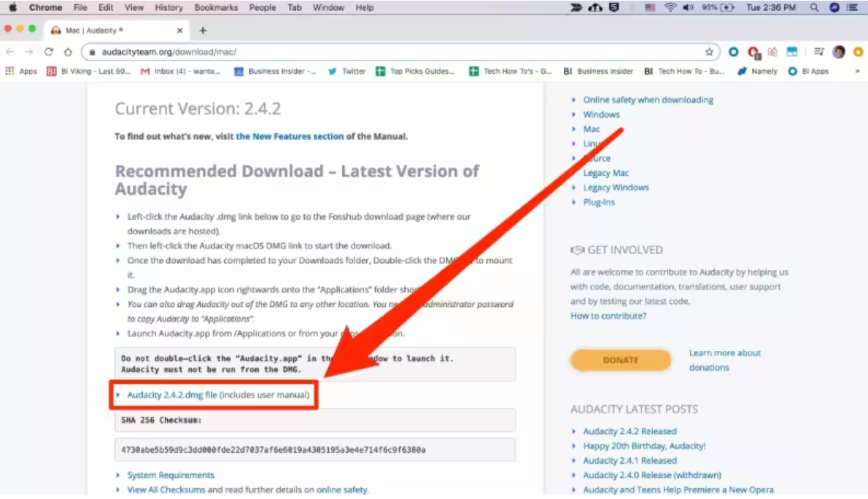Open Audacity and Teens Help Premiere post
Screen dimensions: 868x499
pyautogui.click(x=678, y=490)
